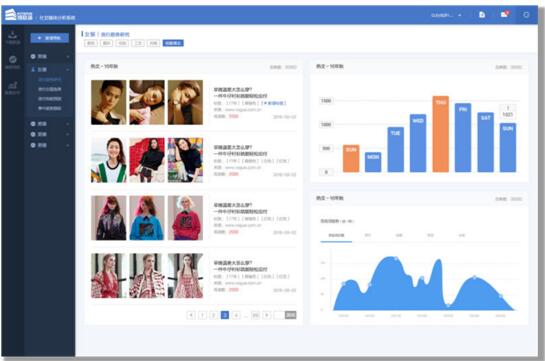Click the orange SUN bar in chart
Image resolution: width=545 pixels, height=361 pixels.
point(351,158)
